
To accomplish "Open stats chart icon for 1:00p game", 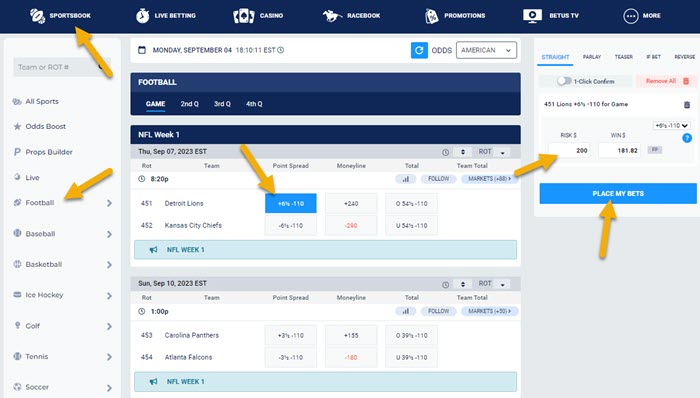I will point(405,311).
